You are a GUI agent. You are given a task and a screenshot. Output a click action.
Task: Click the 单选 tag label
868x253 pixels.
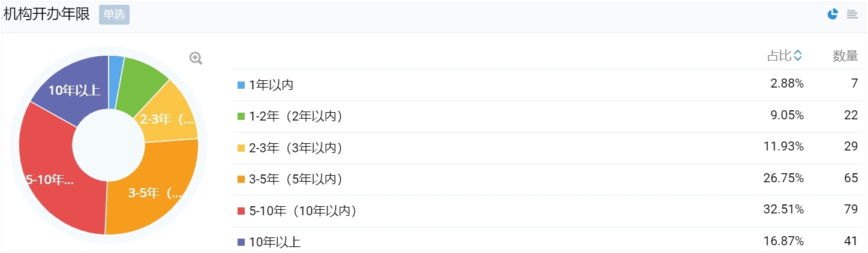click(x=114, y=14)
